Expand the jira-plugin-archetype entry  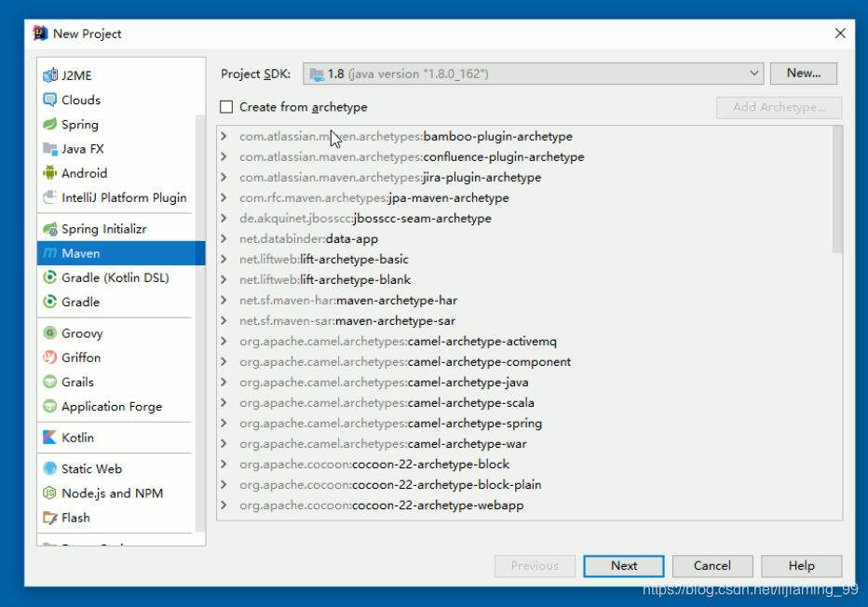(224, 177)
